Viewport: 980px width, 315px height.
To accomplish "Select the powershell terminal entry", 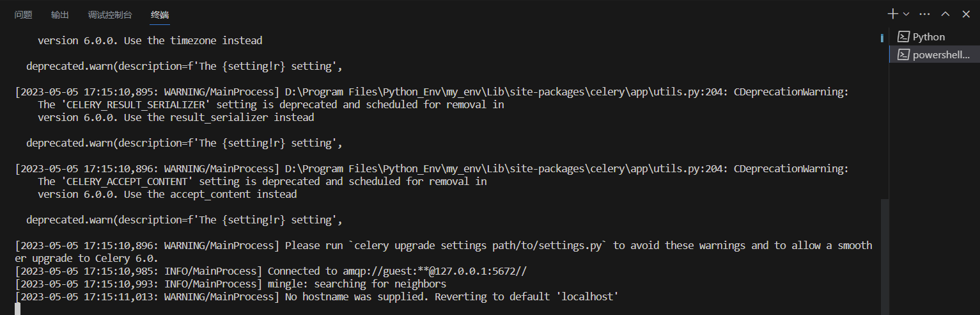I will 934,55.
